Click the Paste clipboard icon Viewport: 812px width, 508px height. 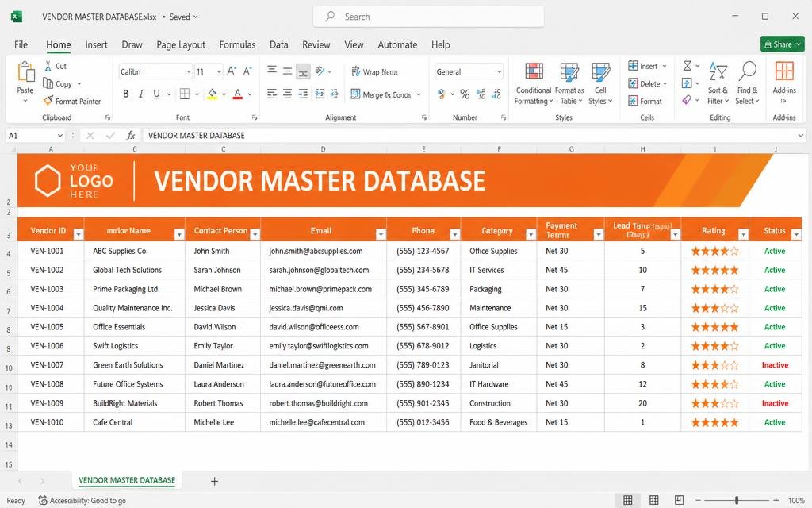(x=25, y=72)
